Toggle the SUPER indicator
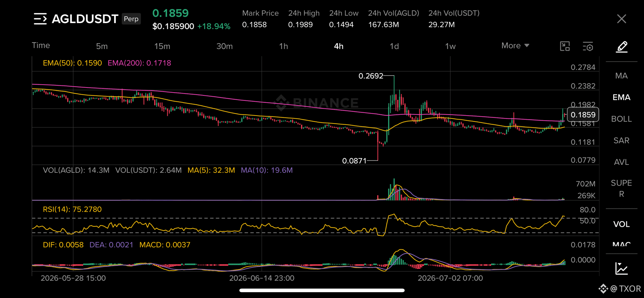The image size is (644, 298). pos(621,188)
